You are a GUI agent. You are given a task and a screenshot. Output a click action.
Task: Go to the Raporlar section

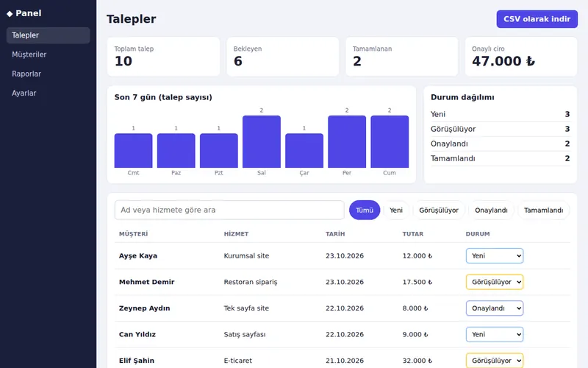click(48, 74)
